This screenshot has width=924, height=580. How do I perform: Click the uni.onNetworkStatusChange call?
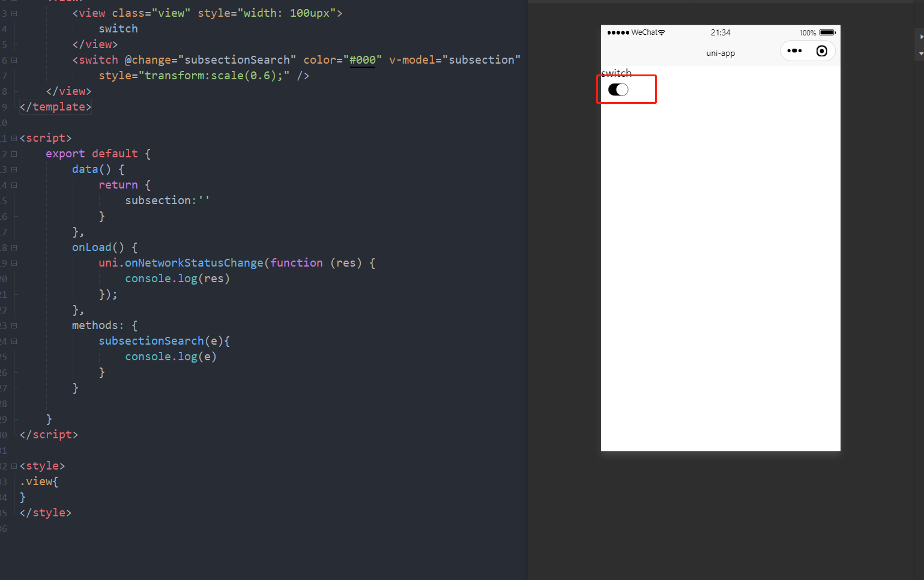click(x=181, y=263)
